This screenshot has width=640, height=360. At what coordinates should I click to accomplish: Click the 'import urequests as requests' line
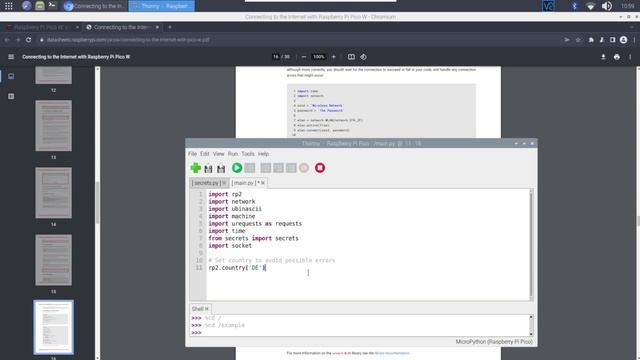point(255,224)
